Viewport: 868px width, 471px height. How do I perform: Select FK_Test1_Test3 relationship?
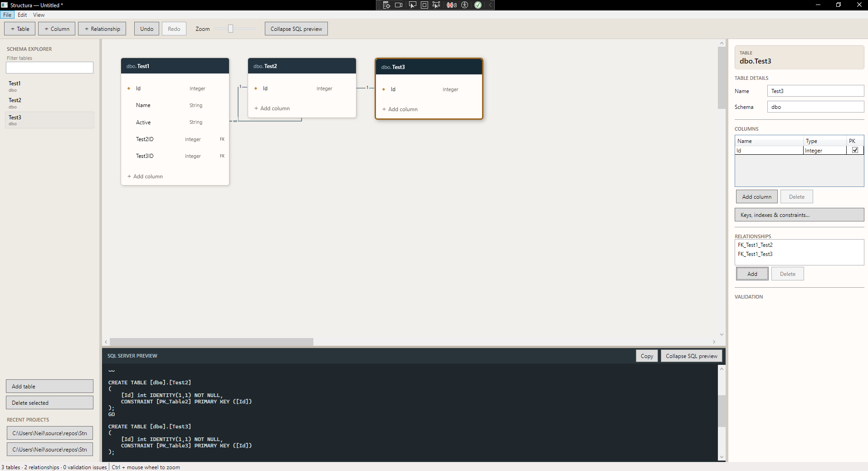click(755, 254)
